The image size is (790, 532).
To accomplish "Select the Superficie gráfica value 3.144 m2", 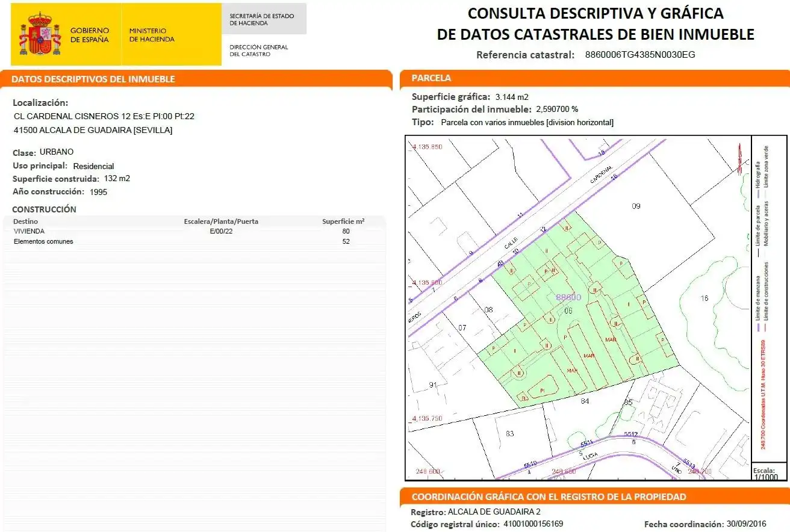I will click(x=512, y=97).
